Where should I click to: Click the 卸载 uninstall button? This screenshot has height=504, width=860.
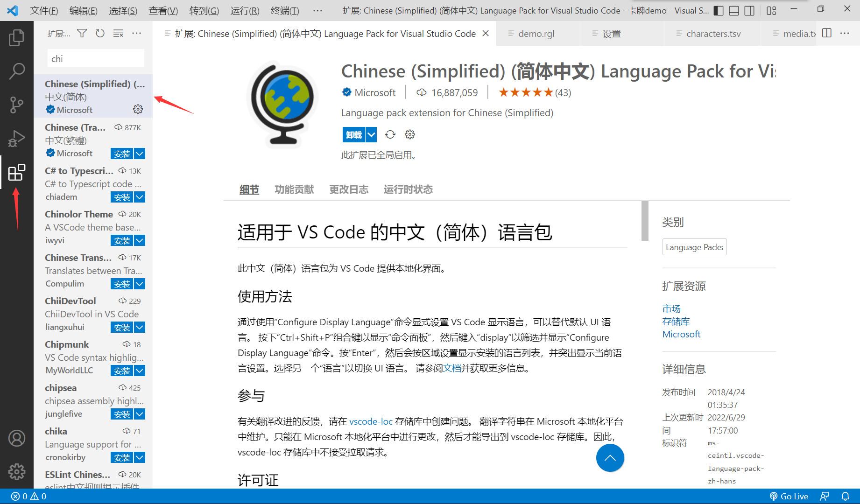(x=354, y=134)
